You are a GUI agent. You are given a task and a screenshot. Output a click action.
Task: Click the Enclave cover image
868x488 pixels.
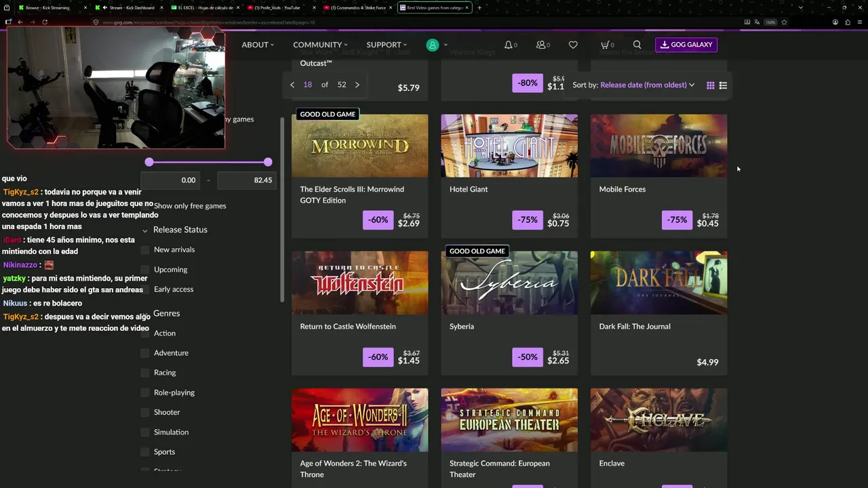point(658,420)
